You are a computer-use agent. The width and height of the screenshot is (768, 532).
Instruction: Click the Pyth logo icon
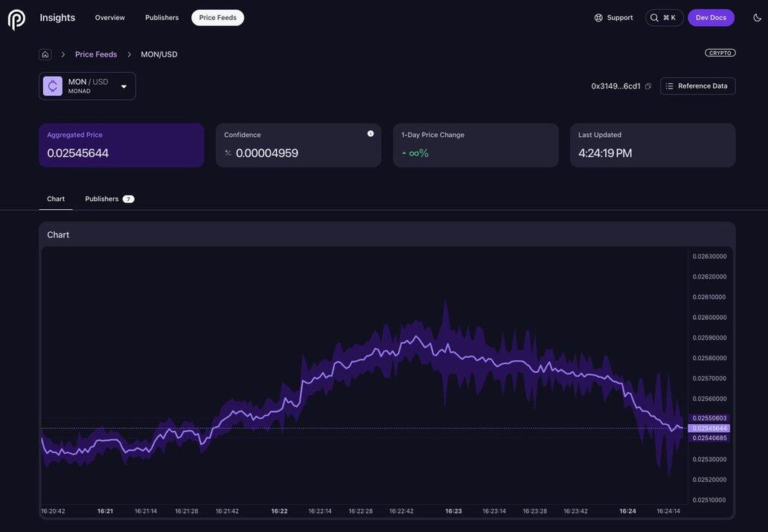coord(16,19)
